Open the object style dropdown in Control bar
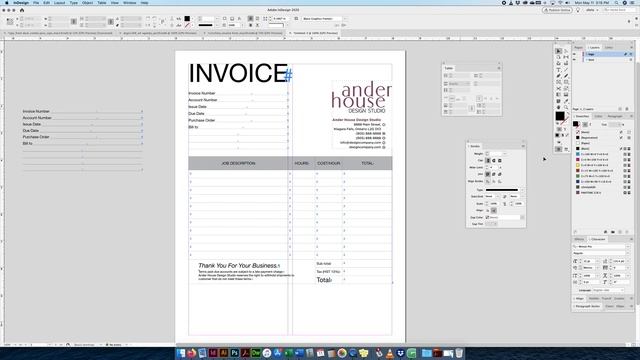640x360 pixels. pyautogui.click(x=345, y=19)
